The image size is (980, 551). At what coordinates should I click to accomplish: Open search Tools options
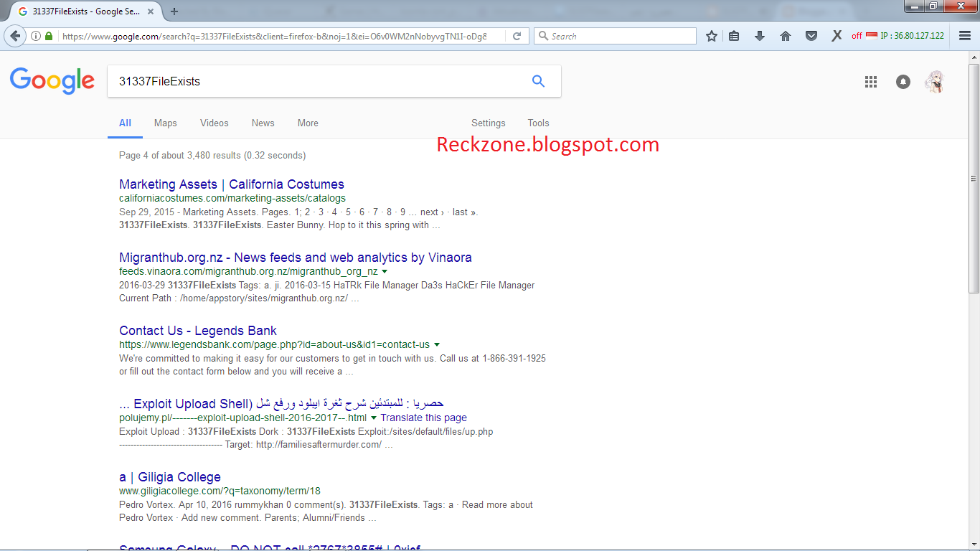[x=539, y=123]
